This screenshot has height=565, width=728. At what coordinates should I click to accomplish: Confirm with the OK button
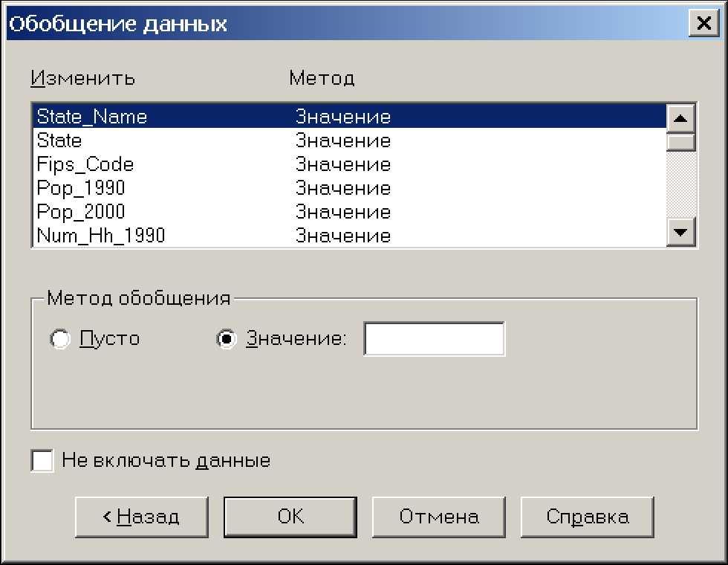point(290,517)
